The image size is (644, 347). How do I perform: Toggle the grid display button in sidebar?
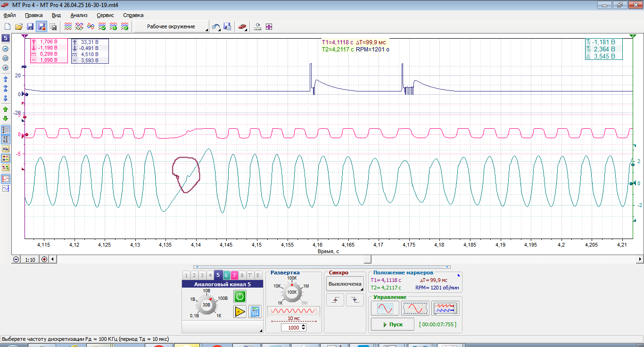point(6,130)
